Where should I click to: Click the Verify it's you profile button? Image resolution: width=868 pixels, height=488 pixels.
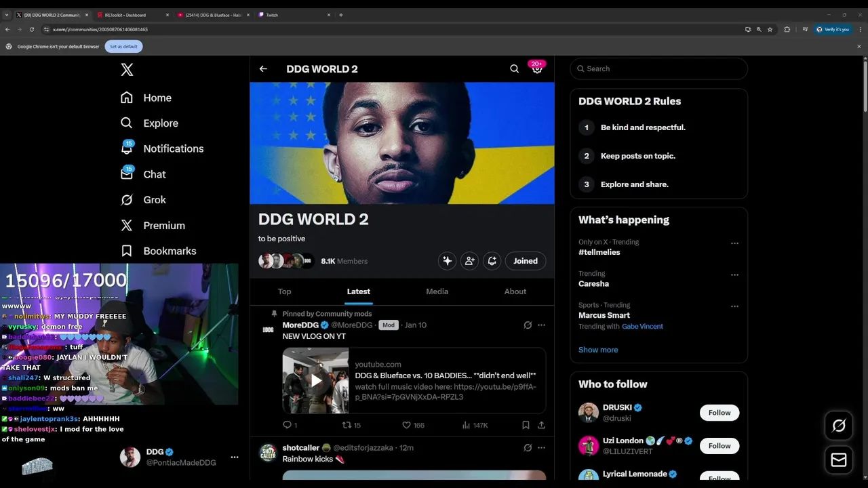point(833,30)
